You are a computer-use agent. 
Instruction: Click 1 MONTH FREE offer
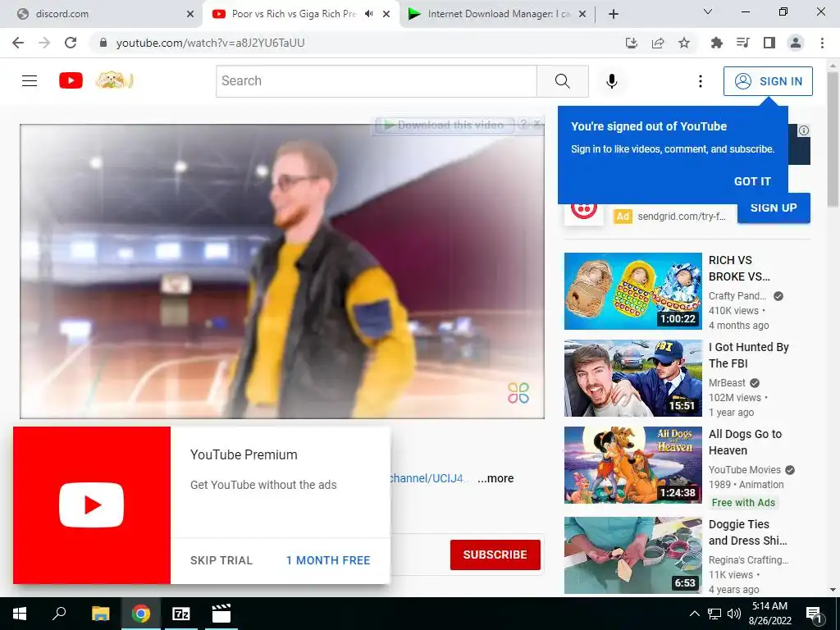(x=328, y=560)
